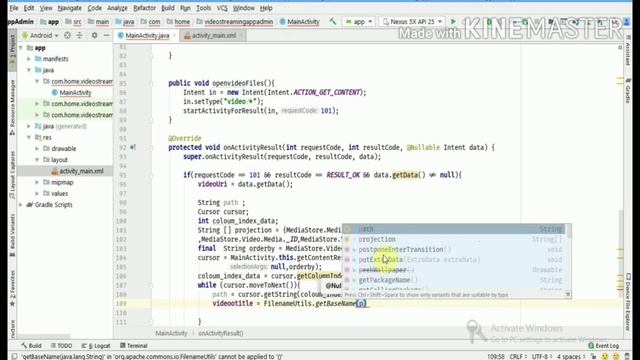The height and width of the screenshot is (360, 640).
Task: Expand the values folder
Action: [x=37, y=193]
